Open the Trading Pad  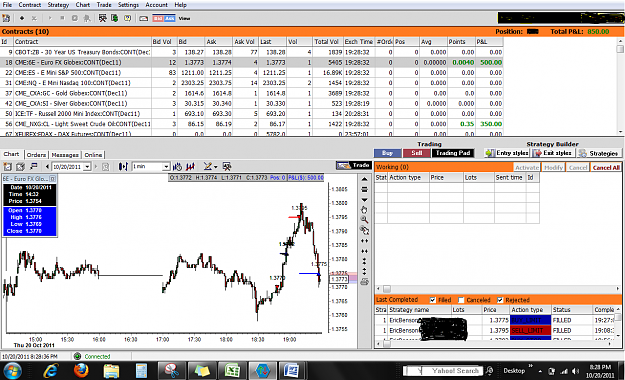[x=453, y=153]
